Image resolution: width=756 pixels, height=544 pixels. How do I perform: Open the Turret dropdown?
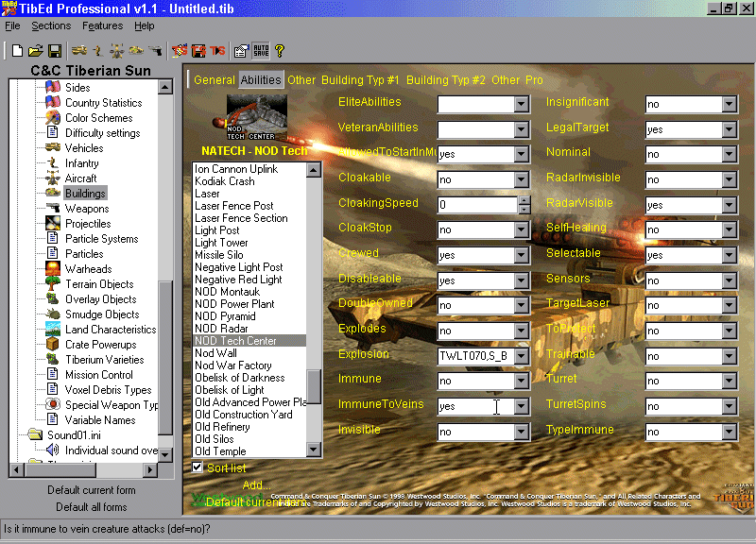tap(729, 382)
